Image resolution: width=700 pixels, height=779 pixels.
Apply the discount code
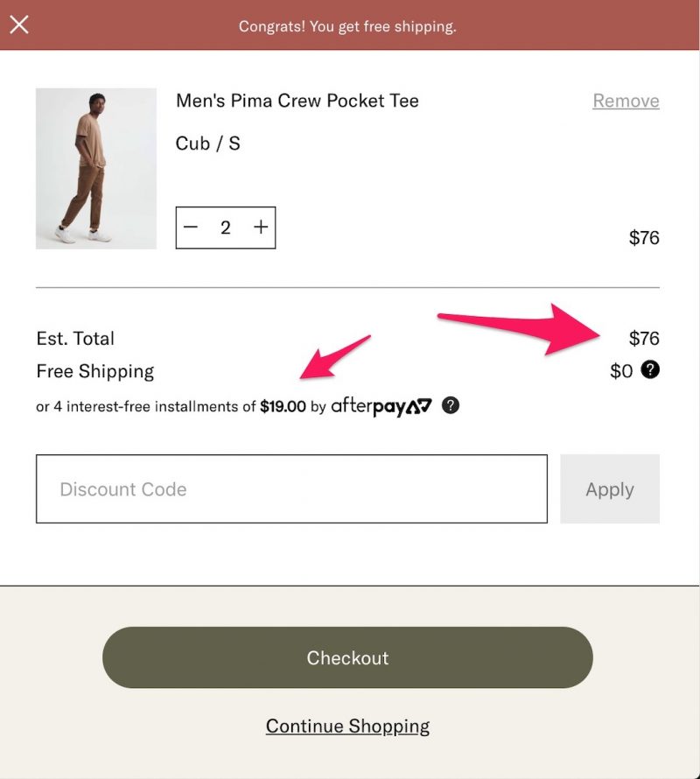(610, 489)
